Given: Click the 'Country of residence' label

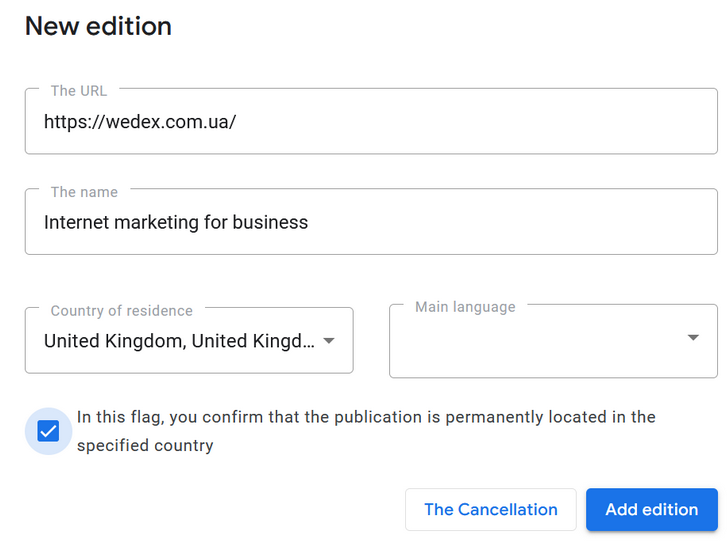Looking at the screenshot, I should [x=122, y=310].
